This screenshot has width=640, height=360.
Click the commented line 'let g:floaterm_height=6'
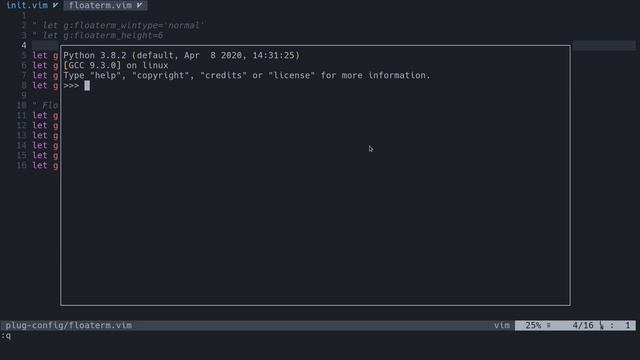point(98,36)
